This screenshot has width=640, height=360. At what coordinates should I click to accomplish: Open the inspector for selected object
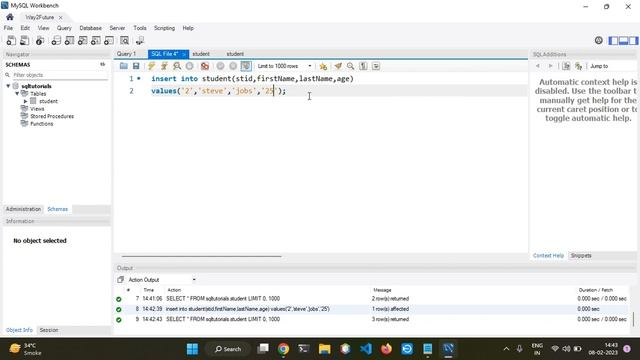tap(40, 40)
